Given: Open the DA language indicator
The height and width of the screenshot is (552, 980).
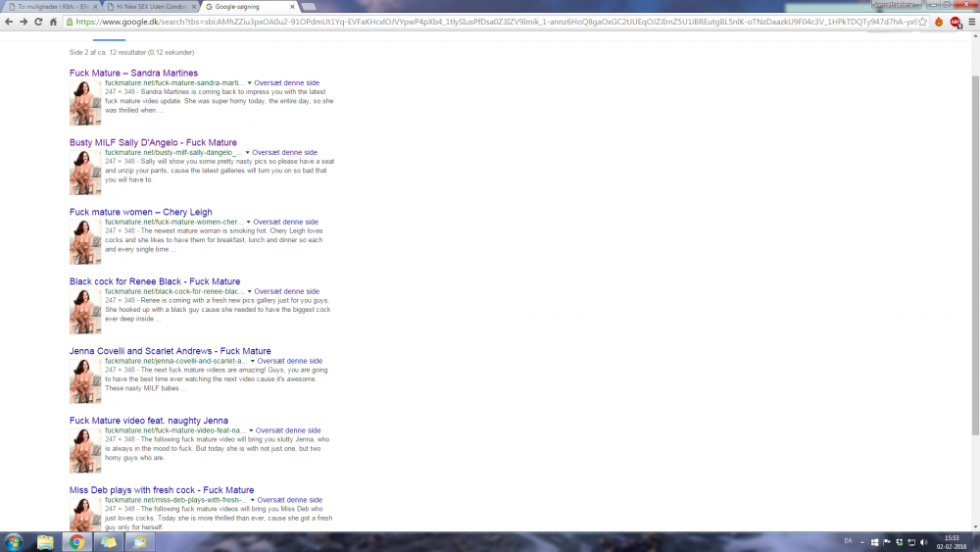Looking at the screenshot, I should coord(848,541).
